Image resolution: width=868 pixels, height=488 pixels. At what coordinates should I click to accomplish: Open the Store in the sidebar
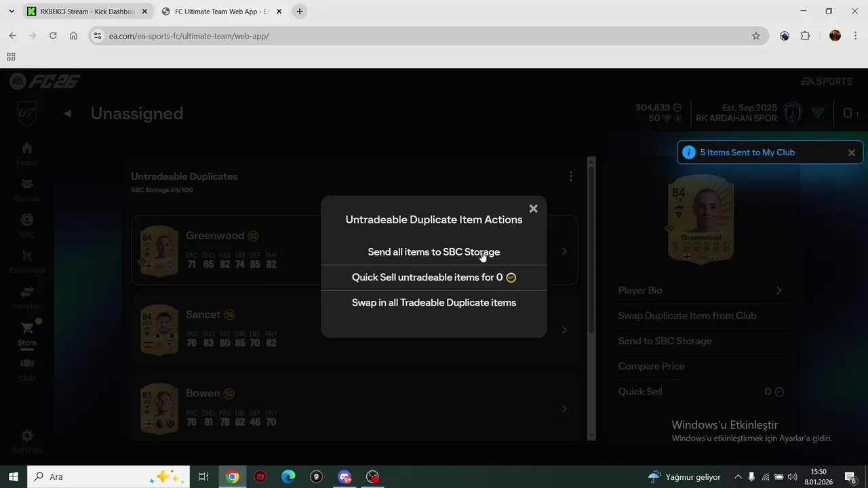point(27,333)
